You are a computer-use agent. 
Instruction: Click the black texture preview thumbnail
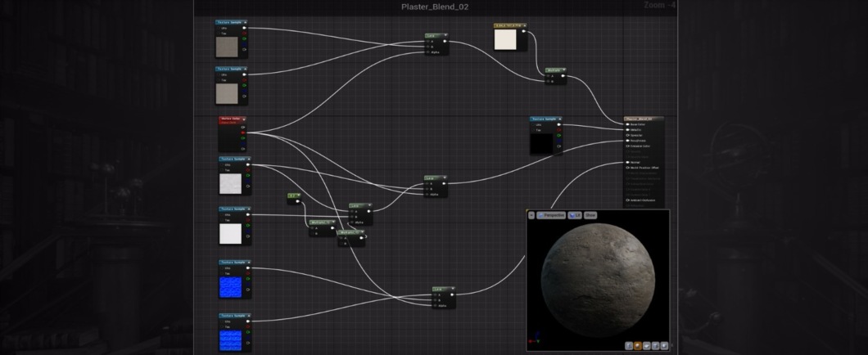[541, 143]
